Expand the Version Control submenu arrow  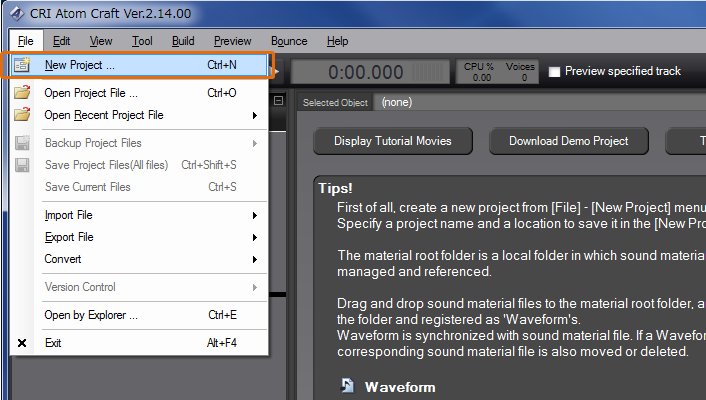tap(255, 287)
